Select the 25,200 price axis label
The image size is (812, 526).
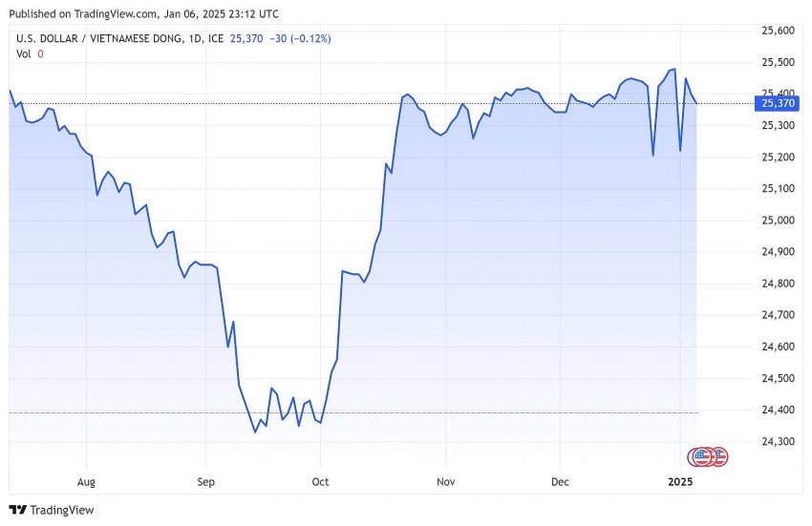click(776, 158)
